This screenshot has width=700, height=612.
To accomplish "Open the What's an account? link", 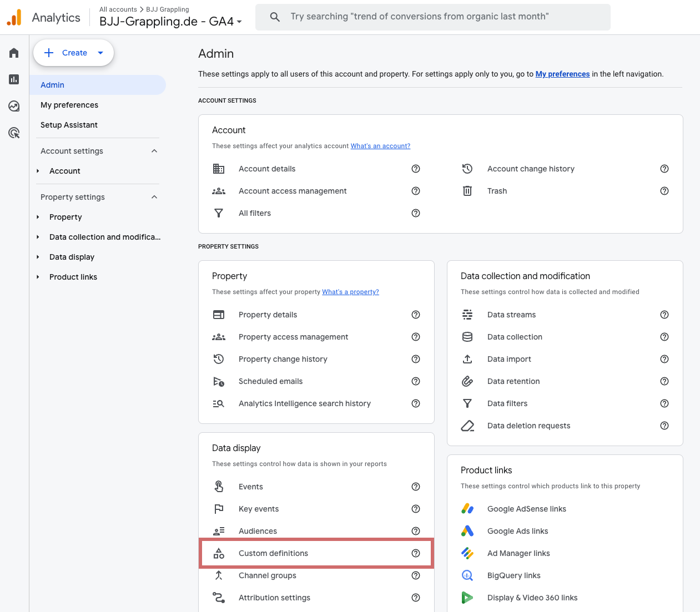I will coord(380,146).
